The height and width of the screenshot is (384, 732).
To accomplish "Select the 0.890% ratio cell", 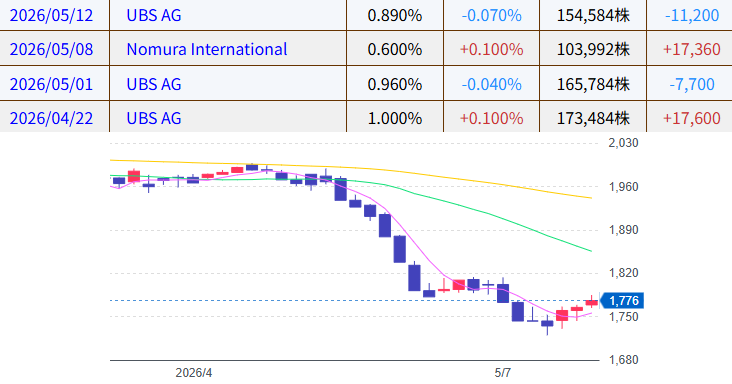I will (395, 15).
